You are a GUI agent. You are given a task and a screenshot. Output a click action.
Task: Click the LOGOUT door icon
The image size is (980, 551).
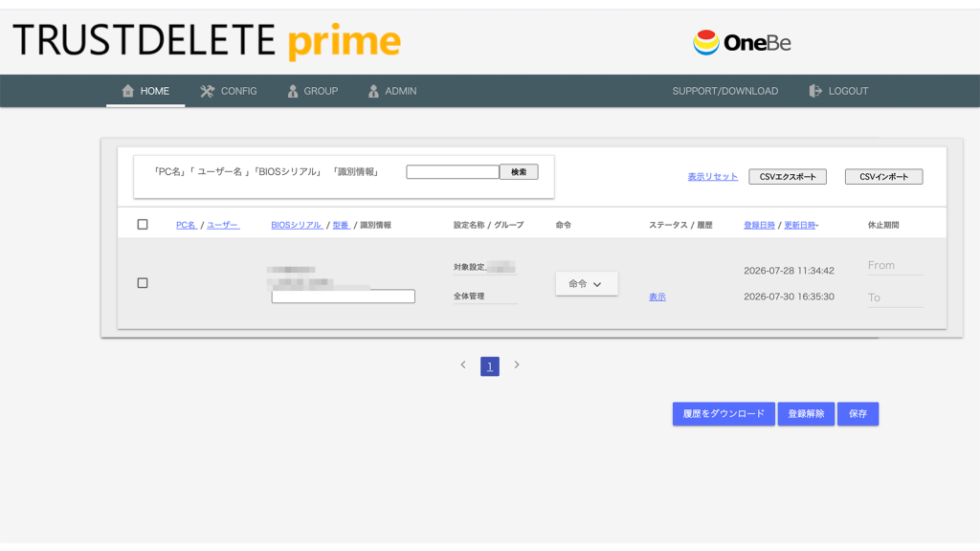(x=815, y=91)
